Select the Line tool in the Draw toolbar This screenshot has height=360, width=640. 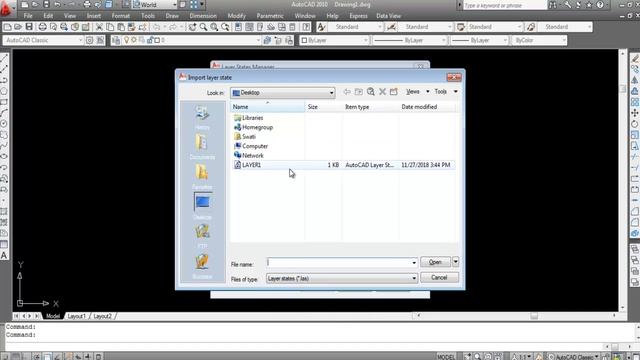(x=4, y=59)
